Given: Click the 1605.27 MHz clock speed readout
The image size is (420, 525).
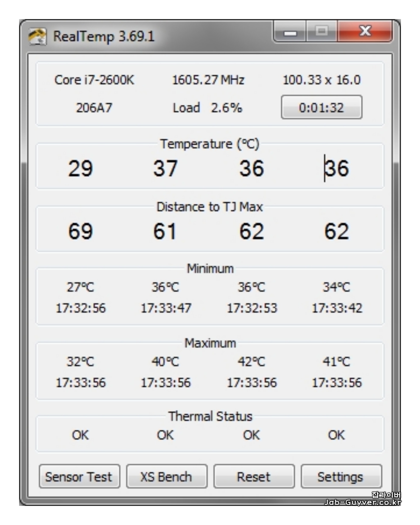Looking at the screenshot, I should (x=208, y=80).
